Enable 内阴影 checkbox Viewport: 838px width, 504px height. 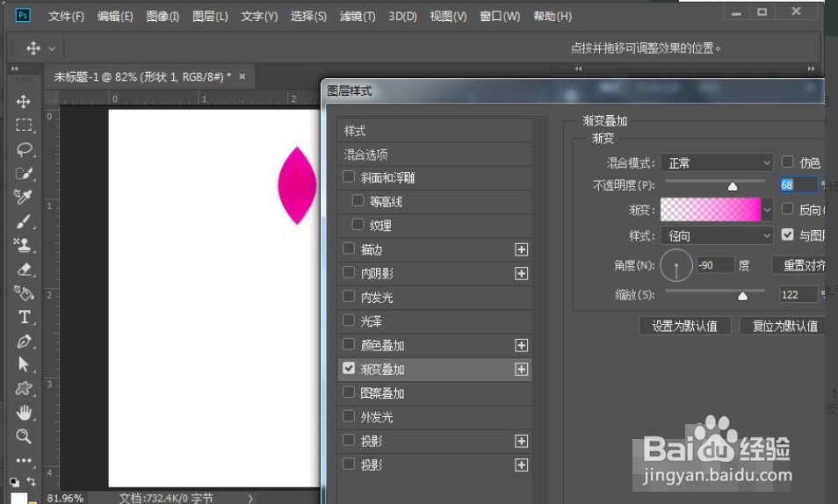point(349,272)
